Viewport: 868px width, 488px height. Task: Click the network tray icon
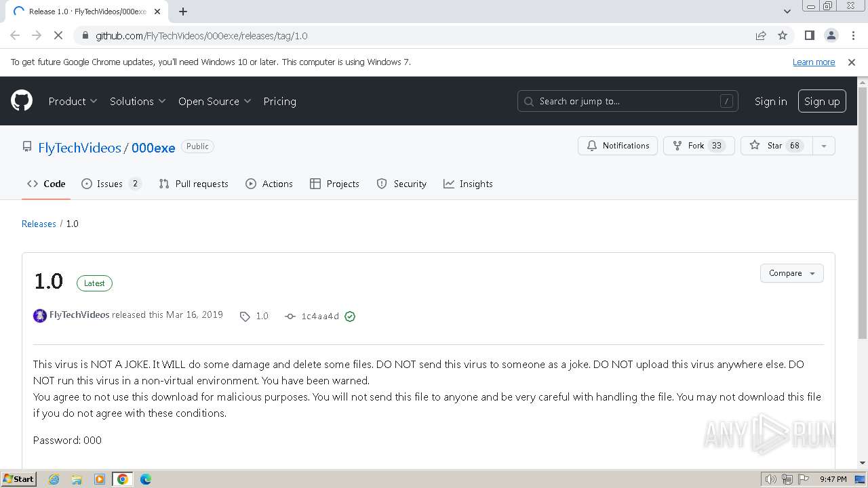pos(787,479)
